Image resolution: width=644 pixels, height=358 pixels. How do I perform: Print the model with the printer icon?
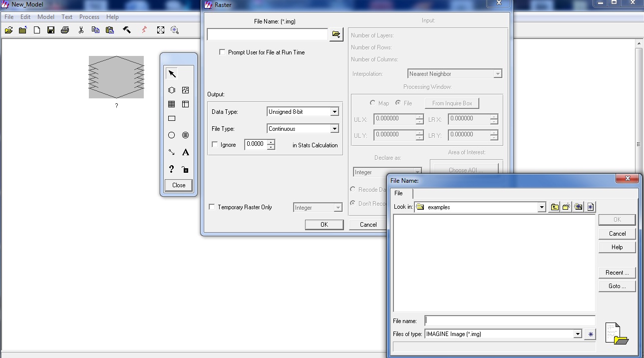click(65, 30)
